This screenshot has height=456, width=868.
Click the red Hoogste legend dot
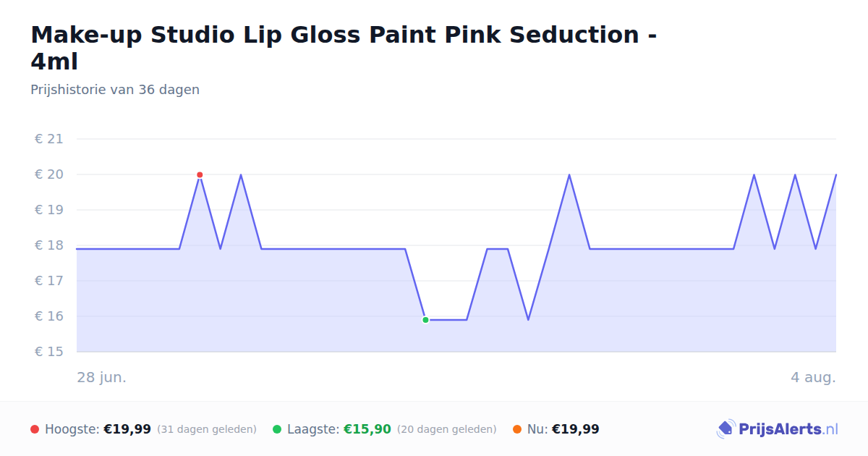tap(35, 429)
